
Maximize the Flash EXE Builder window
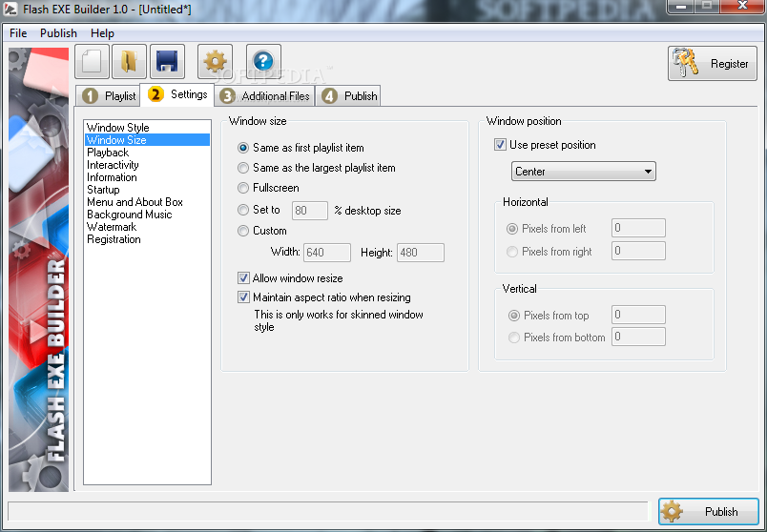tap(707, 7)
